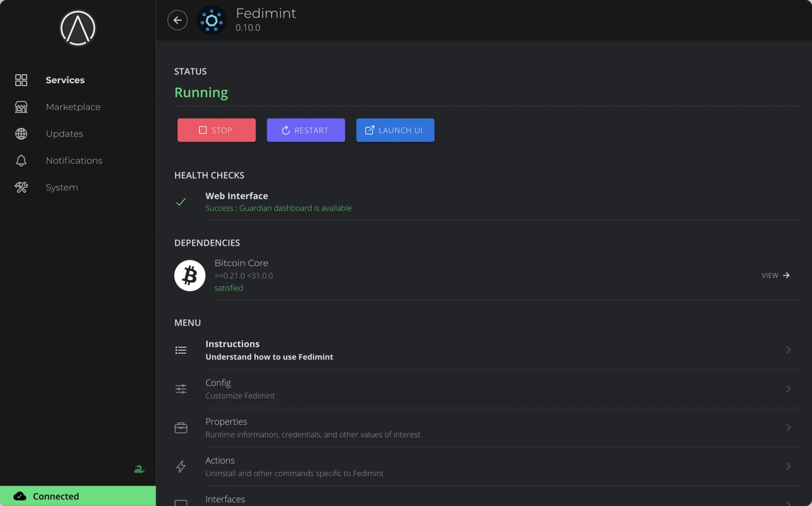Click the Start9 logo at top left
This screenshot has height=506, width=812.
tap(77, 28)
